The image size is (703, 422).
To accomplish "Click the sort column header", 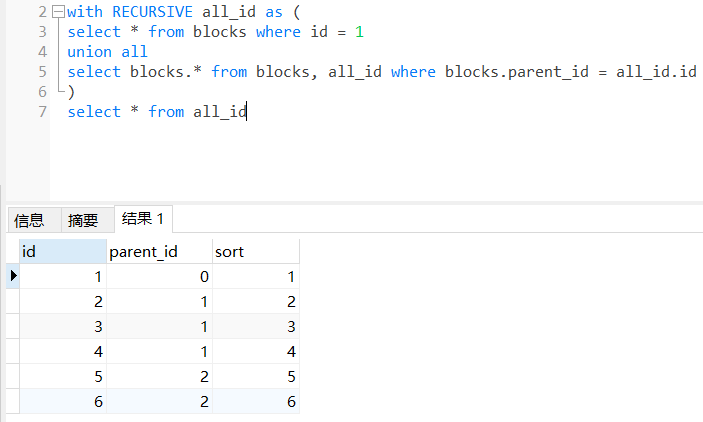I will point(255,252).
